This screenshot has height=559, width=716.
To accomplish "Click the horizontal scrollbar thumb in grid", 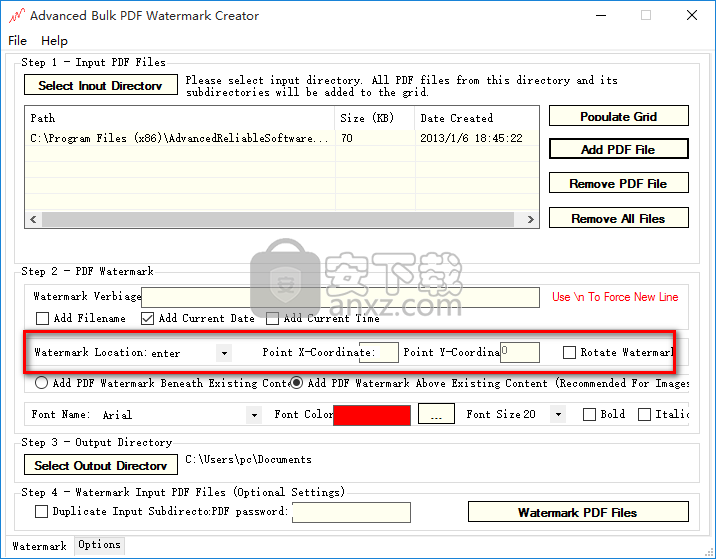I will [x=278, y=219].
